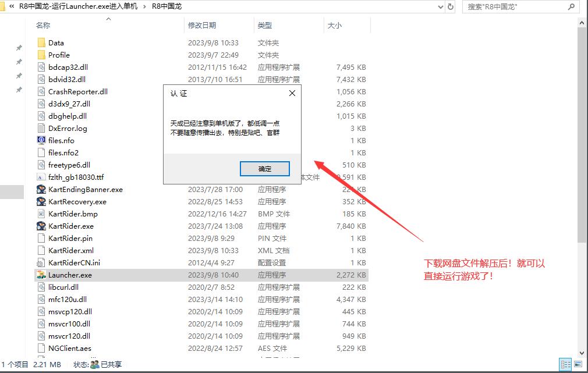The width and height of the screenshot is (588, 373).
Task: Click the 确定 button in the 认证 dialog
Action: click(265, 168)
